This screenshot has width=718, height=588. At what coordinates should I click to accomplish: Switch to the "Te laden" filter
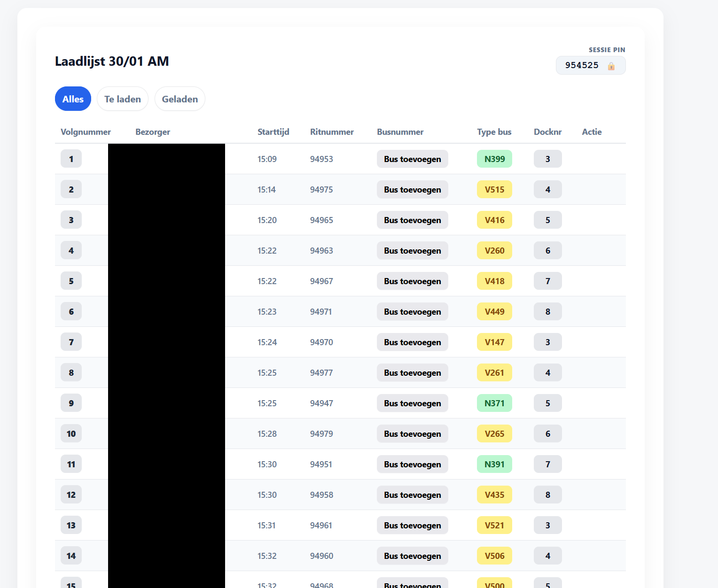point(122,99)
